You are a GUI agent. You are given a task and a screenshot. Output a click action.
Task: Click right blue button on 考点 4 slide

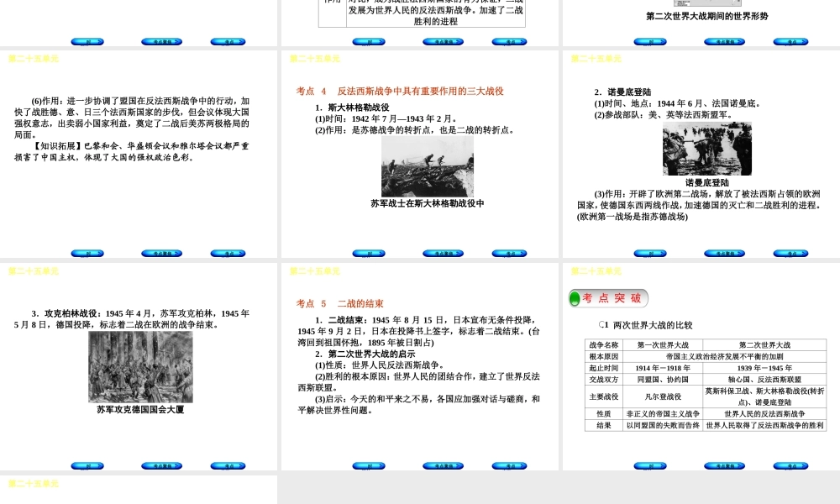510,254
